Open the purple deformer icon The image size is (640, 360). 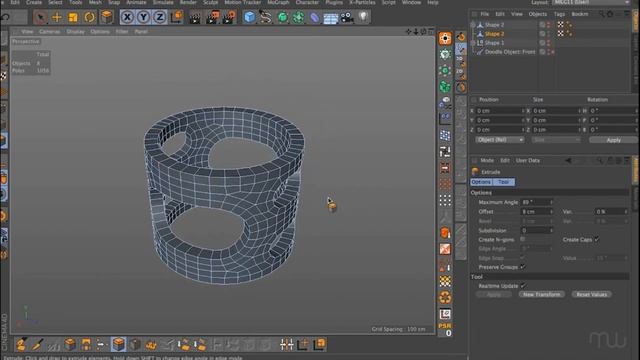click(315, 17)
